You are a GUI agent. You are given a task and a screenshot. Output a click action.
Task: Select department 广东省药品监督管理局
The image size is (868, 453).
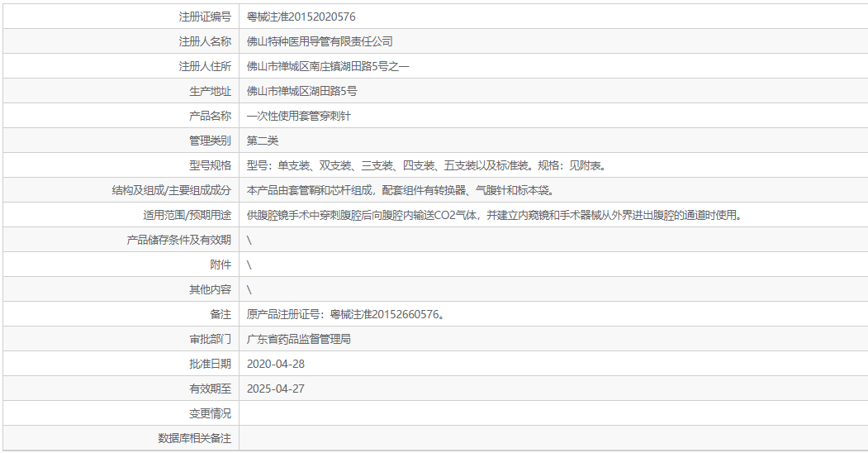click(x=298, y=339)
